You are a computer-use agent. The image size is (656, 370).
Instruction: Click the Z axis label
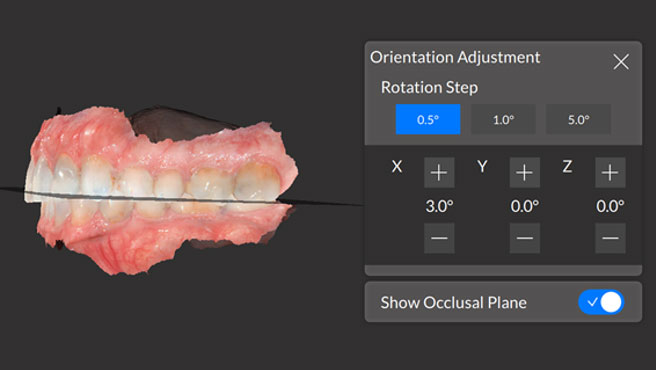(567, 167)
